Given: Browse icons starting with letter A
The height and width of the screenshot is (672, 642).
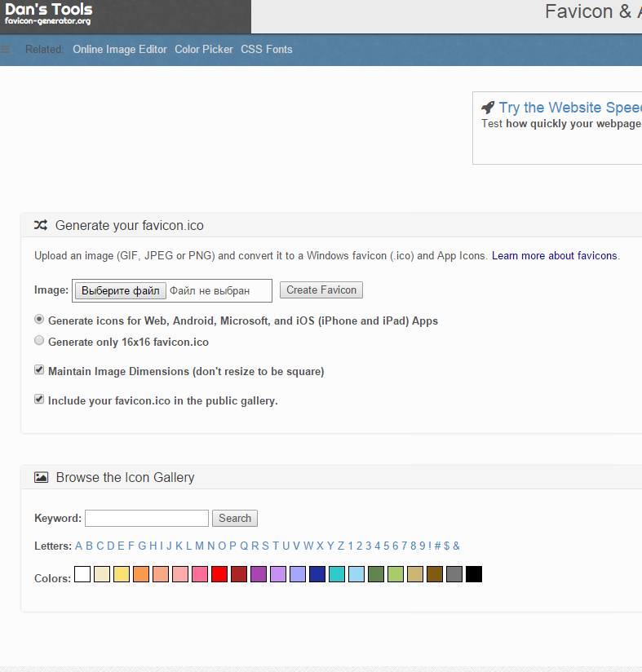Looking at the screenshot, I should (x=79, y=546).
